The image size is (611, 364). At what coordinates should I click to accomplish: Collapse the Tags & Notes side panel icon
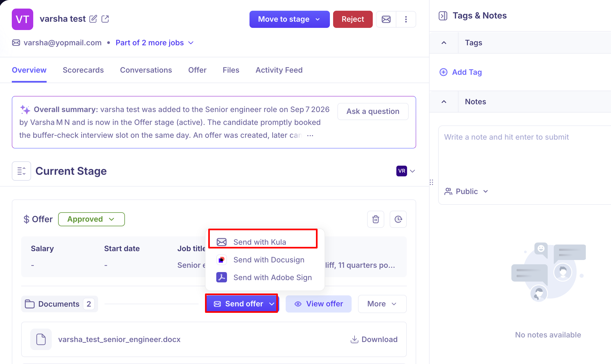tap(443, 16)
